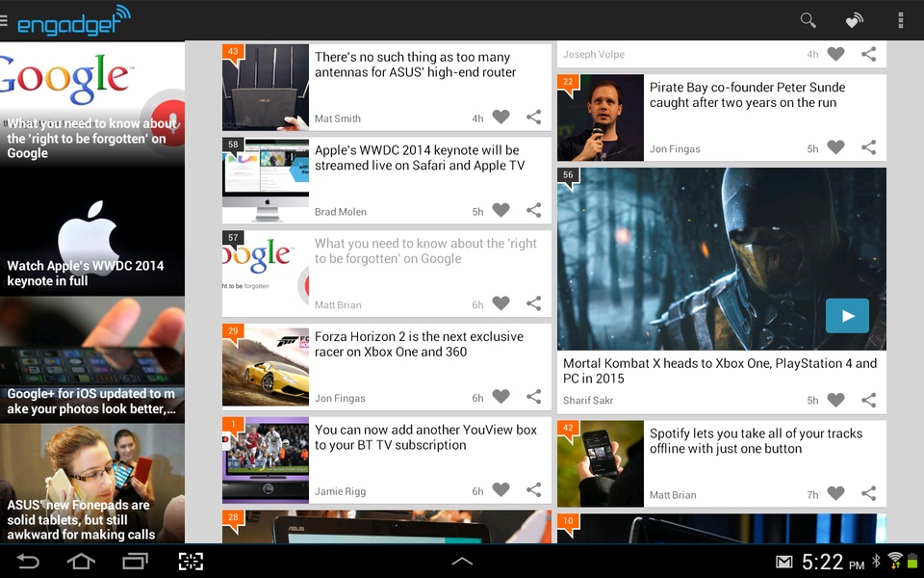Share the Forza Horizon 2 article
This screenshot has height=578, width=924.
[x=534, y=397]
